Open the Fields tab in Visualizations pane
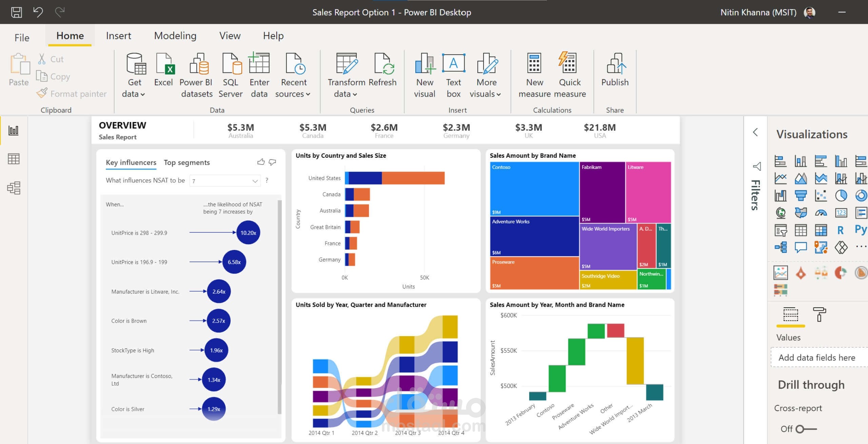Screen dimensions: 868x444 [x=790, y=315]
